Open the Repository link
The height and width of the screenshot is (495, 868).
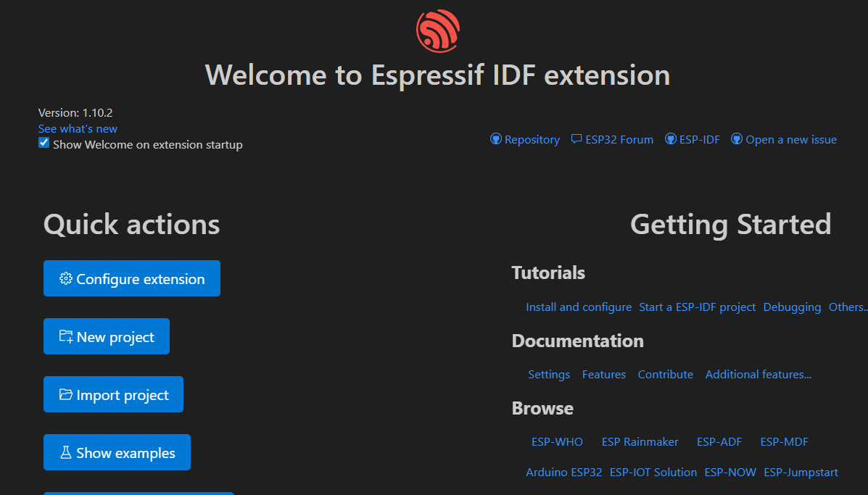tap(532, 139)
